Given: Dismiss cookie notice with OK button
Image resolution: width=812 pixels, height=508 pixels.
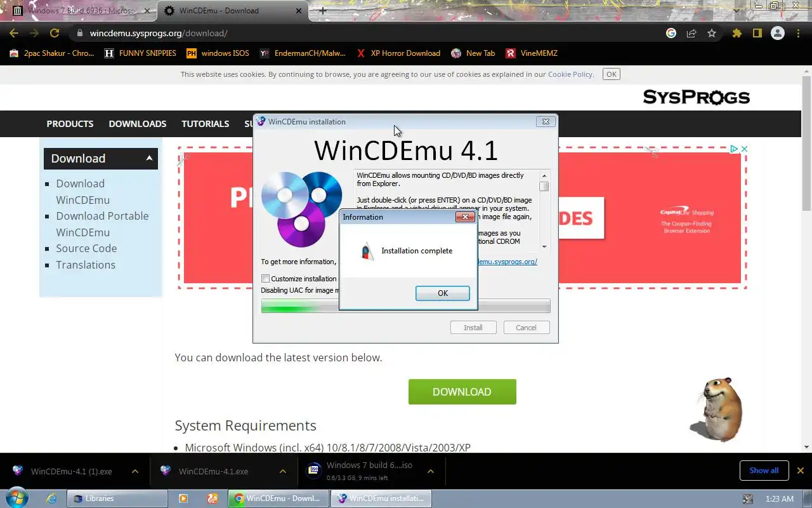Looking at the screenshot, I should (x=612, y=74).
